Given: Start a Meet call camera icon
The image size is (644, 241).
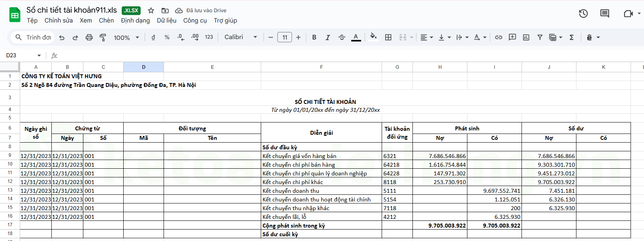Looking at the screenshot, I should tap(628, 14).
